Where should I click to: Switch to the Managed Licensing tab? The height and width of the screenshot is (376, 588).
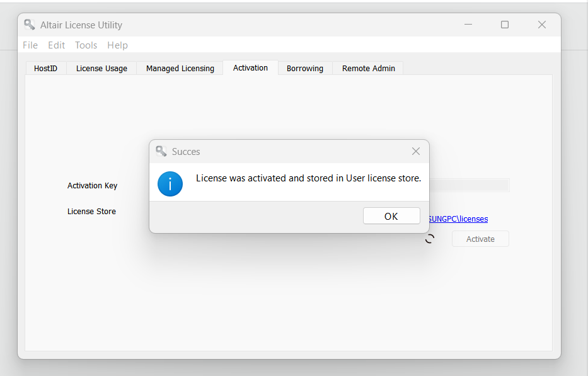point(180,68)
